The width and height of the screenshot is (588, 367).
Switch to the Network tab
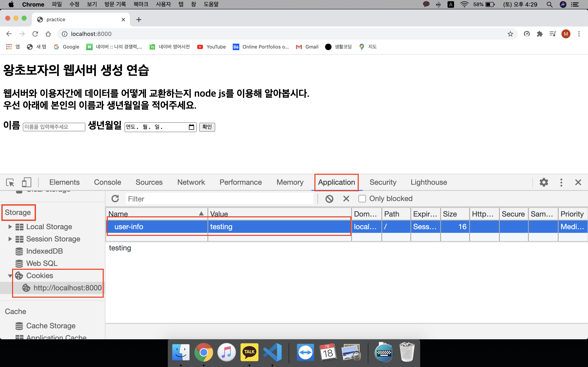pyautogui.click(x=191, y=182)
